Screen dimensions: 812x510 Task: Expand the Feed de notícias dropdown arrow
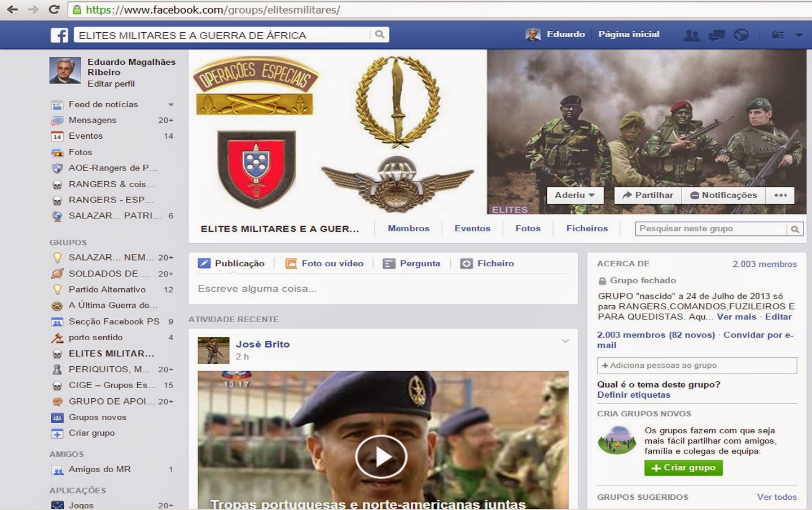pyautogui.click(x=171, y=104)
